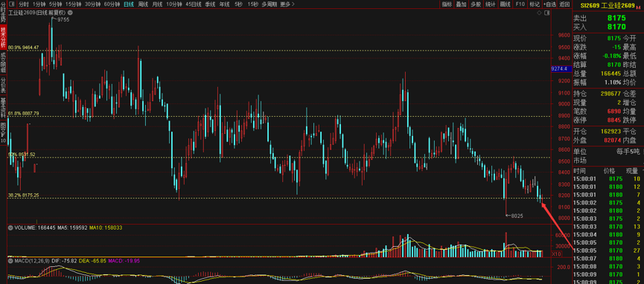
Task: Add contract via +自选 button
Action: 549,4
